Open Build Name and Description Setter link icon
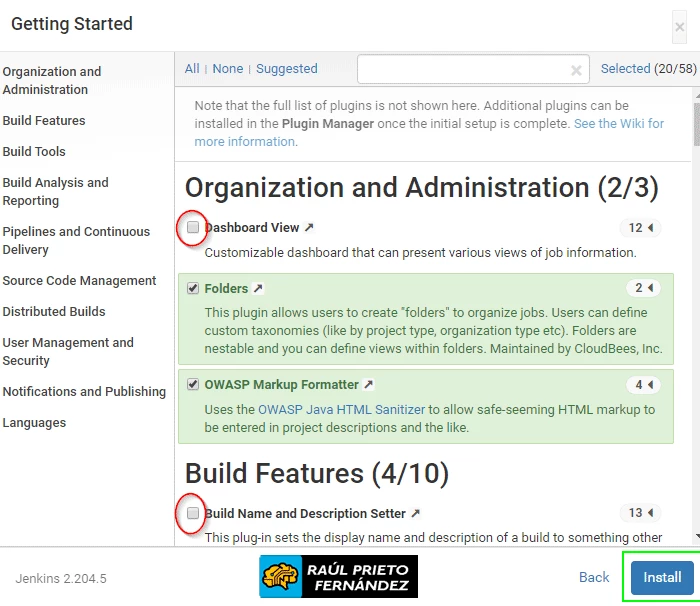Image resolution: width=700 pixels, height=606 pixels. [415, 514]
